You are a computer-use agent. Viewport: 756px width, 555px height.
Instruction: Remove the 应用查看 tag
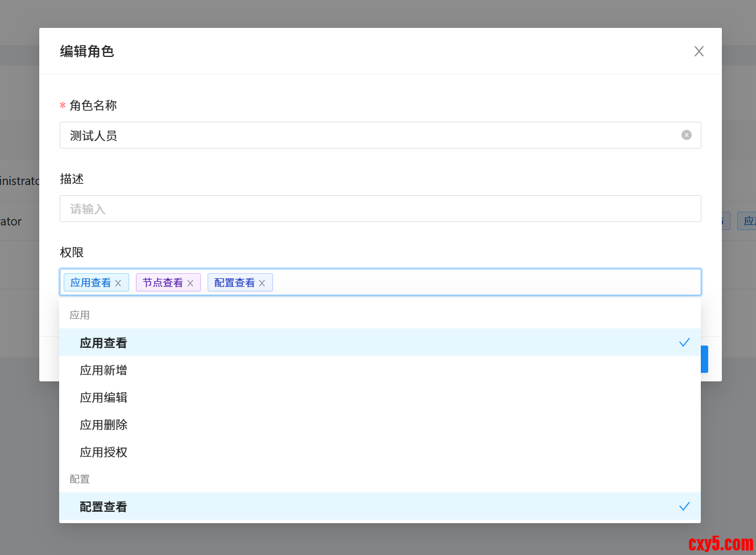point(118,283)
